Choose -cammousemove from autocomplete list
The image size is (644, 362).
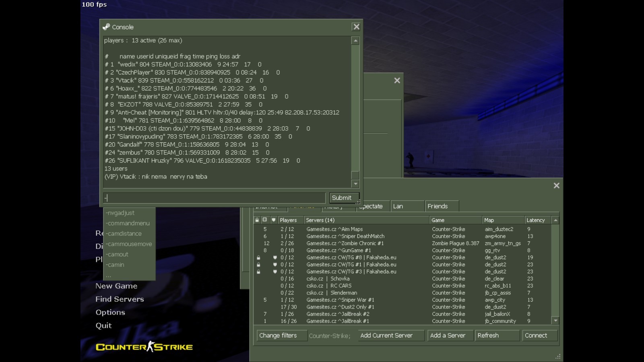click(x=129, y=244)
